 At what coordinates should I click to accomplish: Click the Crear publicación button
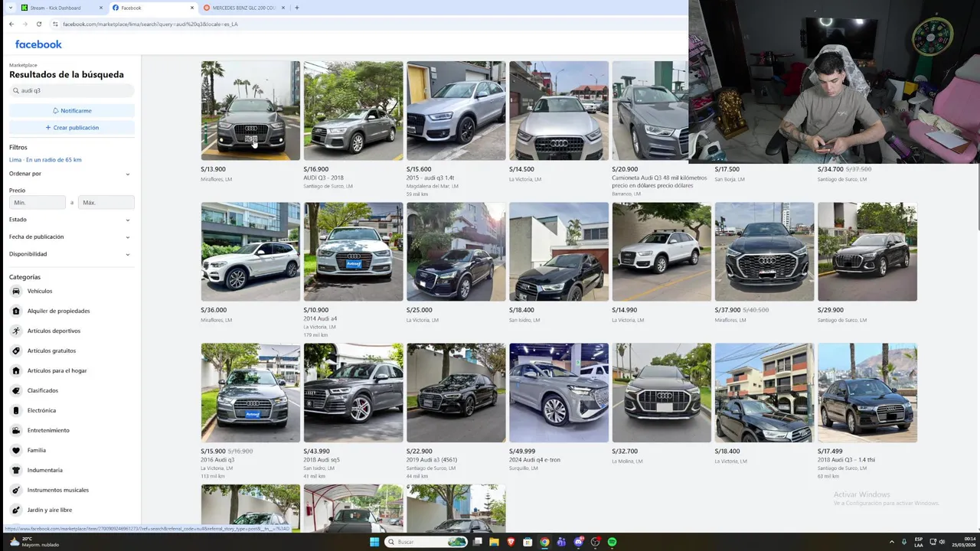point(72,128)
